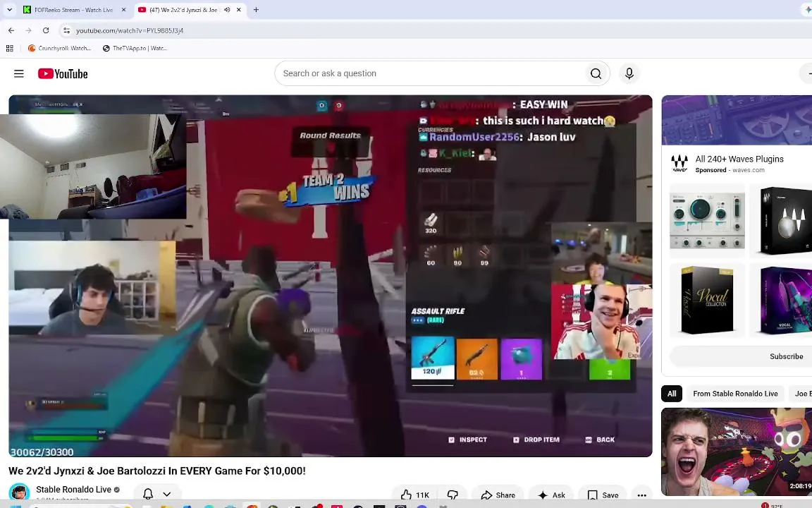This screenshot has width=812, height=508.
Task: Start voice search with microphone icon
Action: [629, 73]
